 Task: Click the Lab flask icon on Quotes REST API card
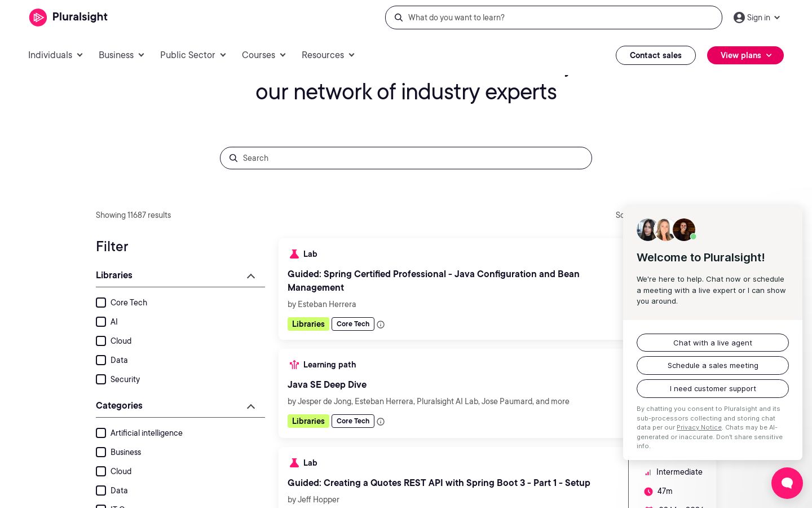point(294,463)
